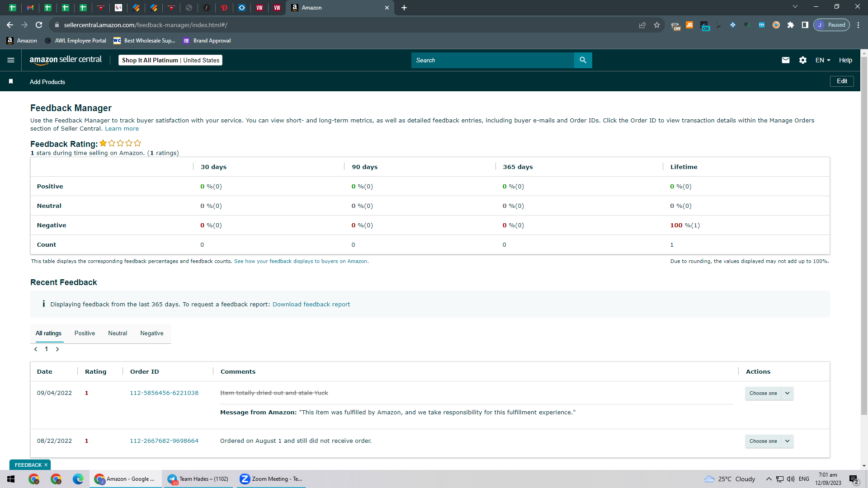The width and height of the screenshot is (868, 488).
Task: Select the Neutral feedback tab
Action: click(118, 333)
